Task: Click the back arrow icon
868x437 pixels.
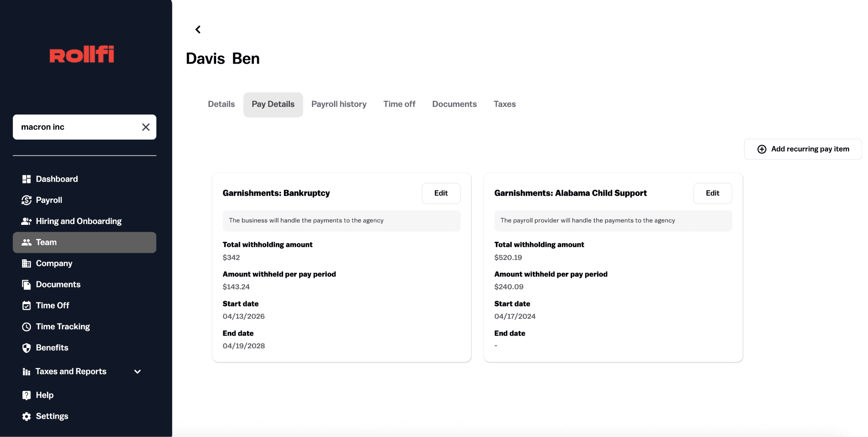Action: 198,29
